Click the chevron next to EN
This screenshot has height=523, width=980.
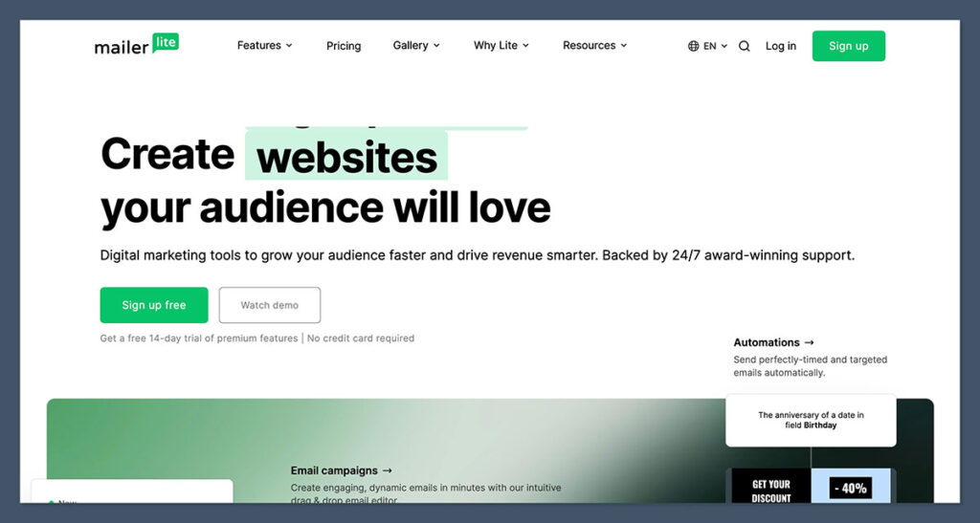724,46
